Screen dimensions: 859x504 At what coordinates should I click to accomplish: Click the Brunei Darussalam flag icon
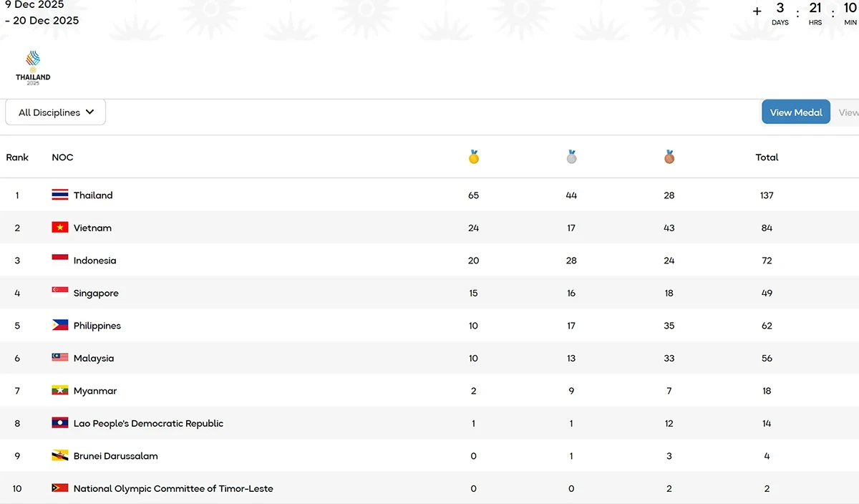click(60, 456)
